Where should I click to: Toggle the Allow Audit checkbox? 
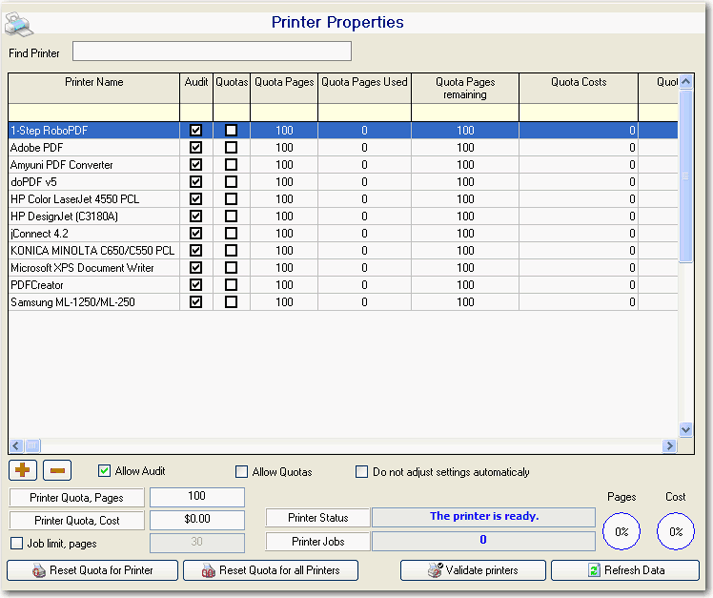(104, 471)
